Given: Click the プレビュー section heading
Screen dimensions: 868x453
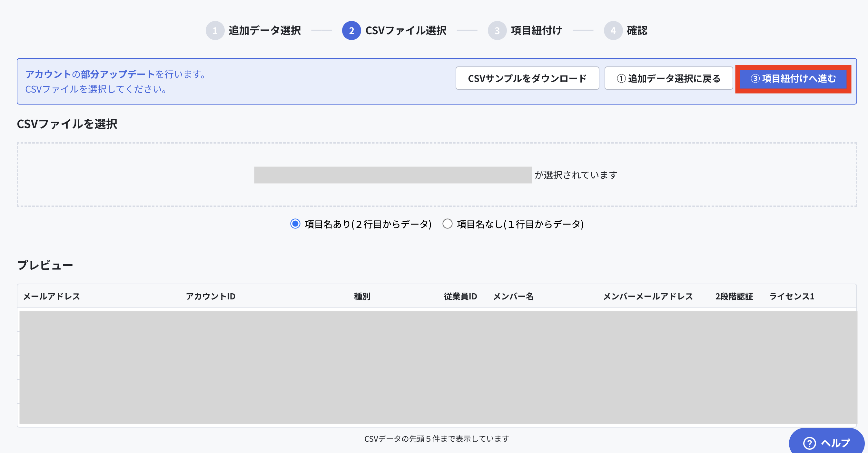Looking at the screenshot, I should (x=45, y=265).
